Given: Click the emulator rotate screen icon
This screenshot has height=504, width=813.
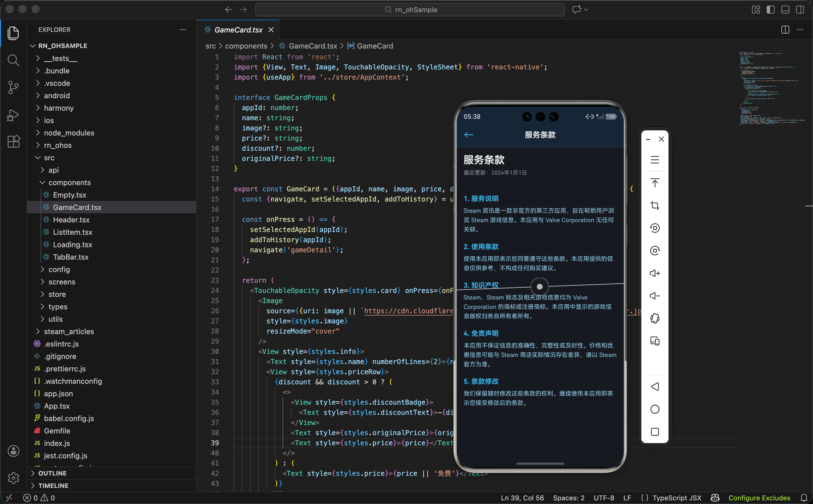Looking at the screenshot, I should (x=655, y=318).
